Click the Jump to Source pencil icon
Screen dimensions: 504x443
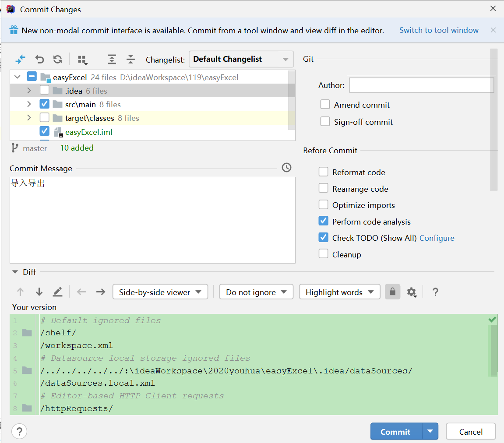(x=57, y=292)
